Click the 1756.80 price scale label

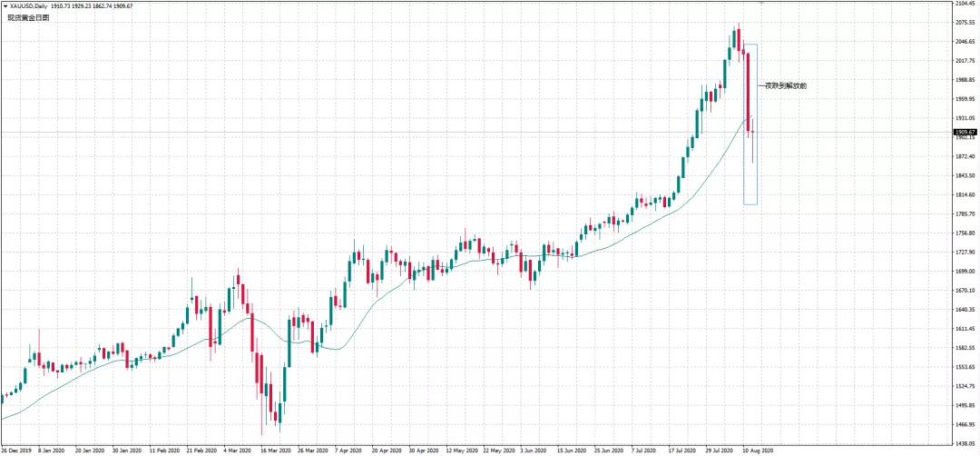point(966,233)
